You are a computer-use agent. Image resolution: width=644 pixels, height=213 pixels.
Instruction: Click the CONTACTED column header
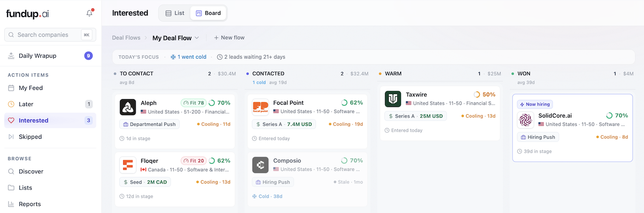coord(268,74)
